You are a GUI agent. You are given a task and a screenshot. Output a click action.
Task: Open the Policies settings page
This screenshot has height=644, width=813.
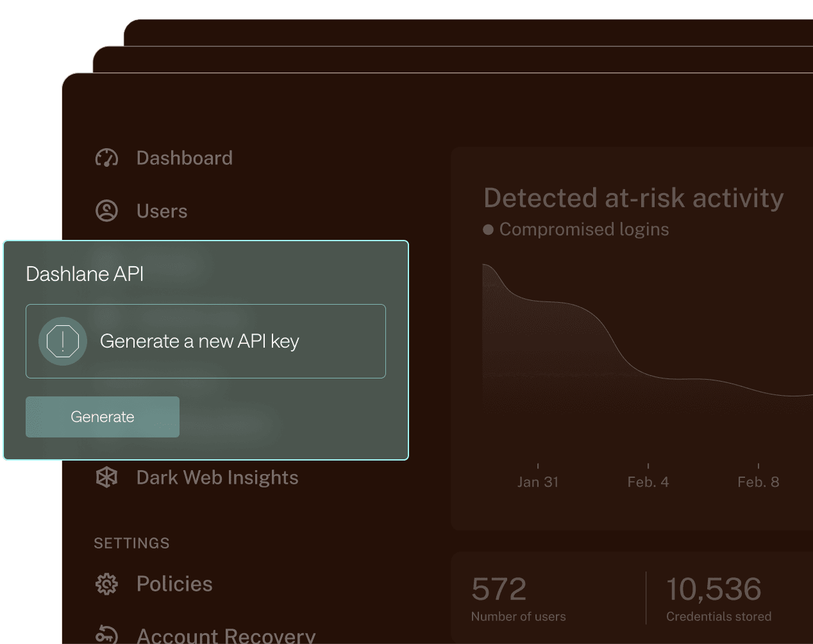pos(174,584)
